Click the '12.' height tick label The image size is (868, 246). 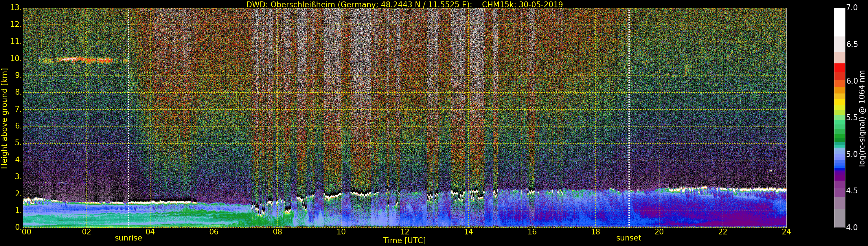point(16,25)
